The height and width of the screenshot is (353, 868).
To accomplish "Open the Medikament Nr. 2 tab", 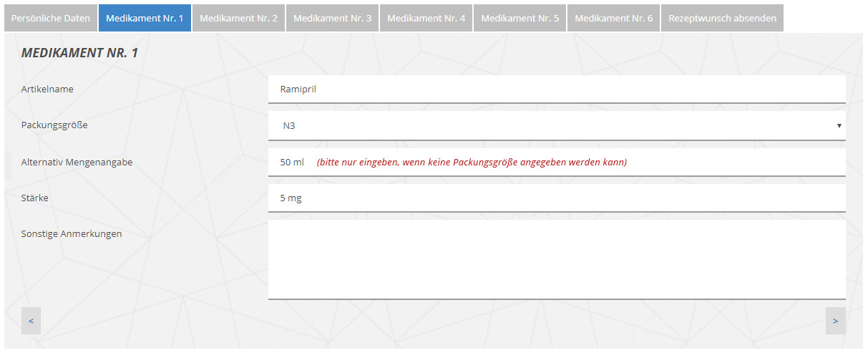I will tap(238, 19).
